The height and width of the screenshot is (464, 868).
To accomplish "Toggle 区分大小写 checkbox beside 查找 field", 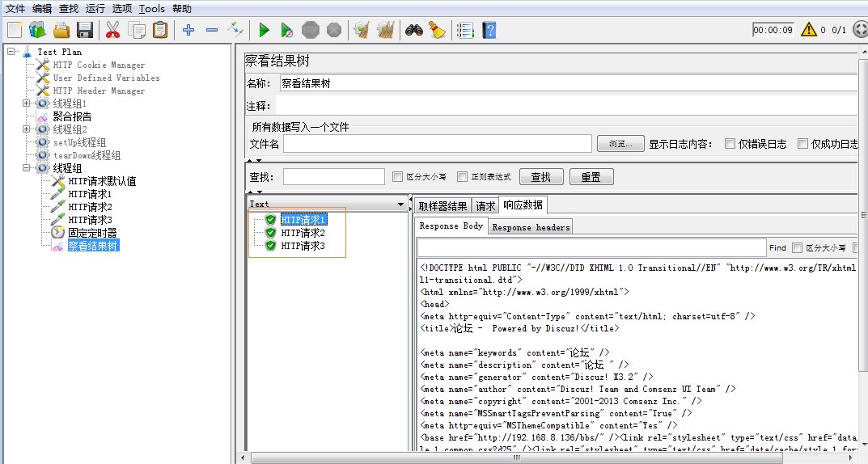I will pyautogui.click(x=397, y=176).
